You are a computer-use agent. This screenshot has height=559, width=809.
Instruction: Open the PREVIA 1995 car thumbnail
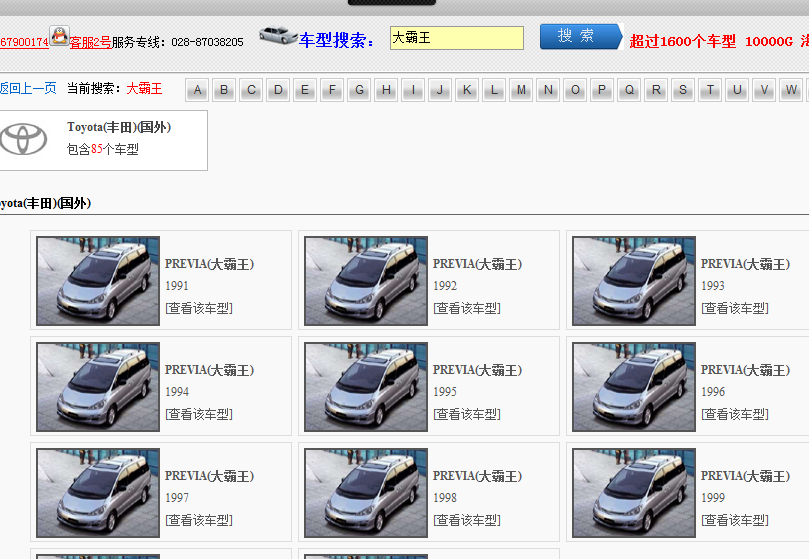pyautogui.click(x=366, y=387)
